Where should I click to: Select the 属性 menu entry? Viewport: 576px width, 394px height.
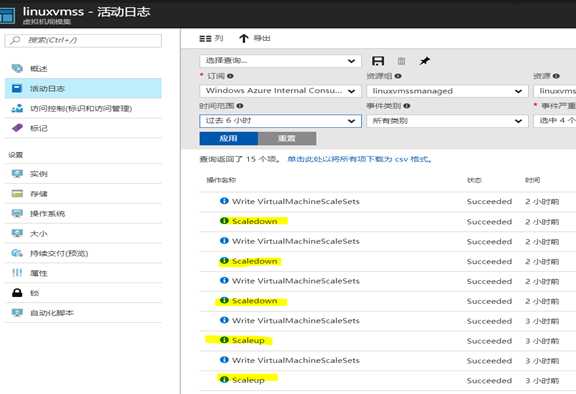point(83,273)
